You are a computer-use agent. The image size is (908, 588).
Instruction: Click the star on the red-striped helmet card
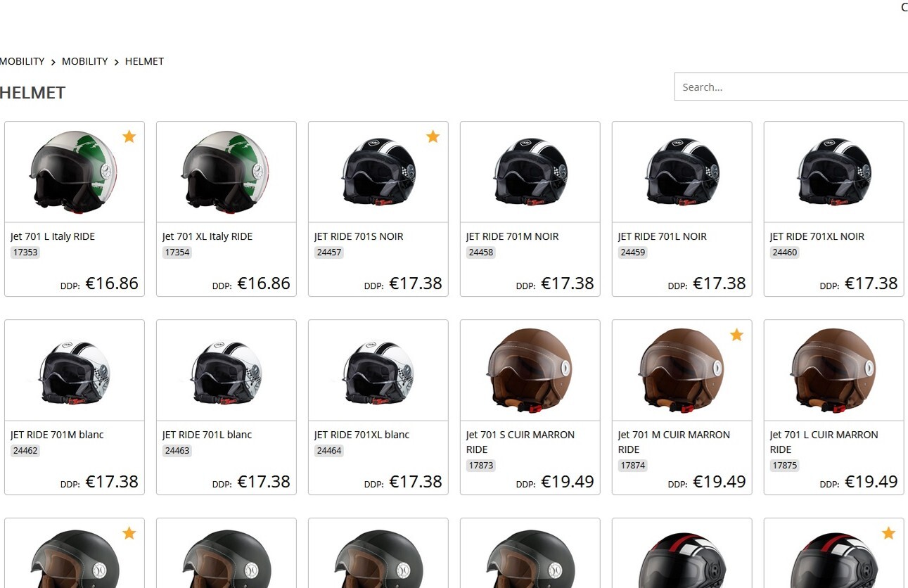tap(888, 533)
